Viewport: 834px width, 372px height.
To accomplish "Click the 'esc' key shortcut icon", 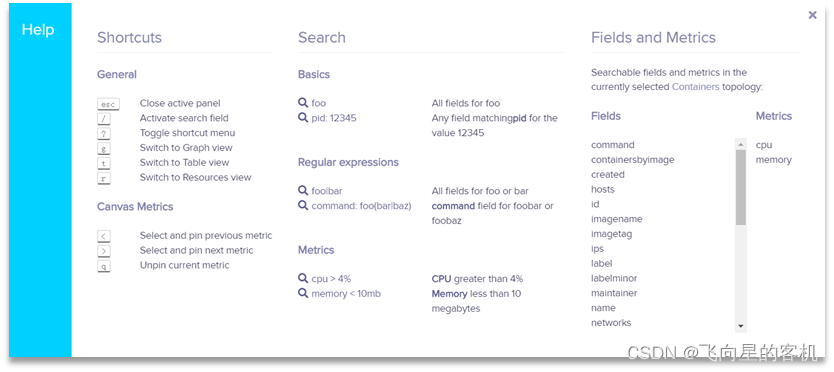I will pos(108,104).
